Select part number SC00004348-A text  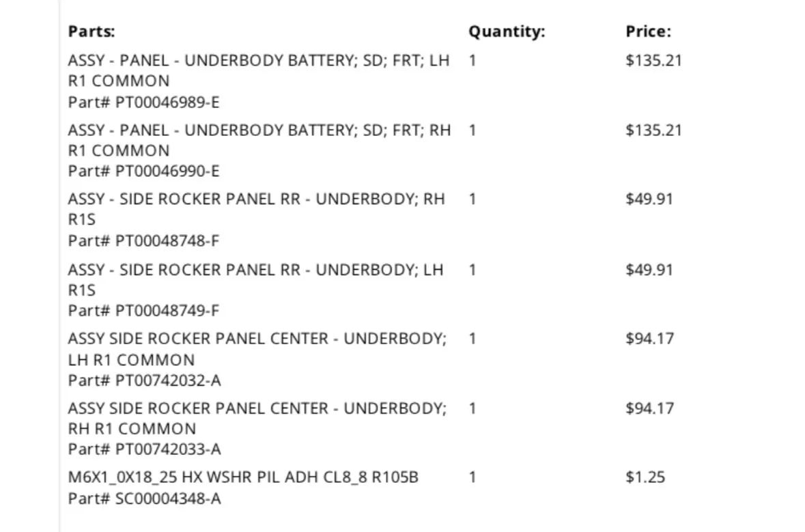[169, 499]
